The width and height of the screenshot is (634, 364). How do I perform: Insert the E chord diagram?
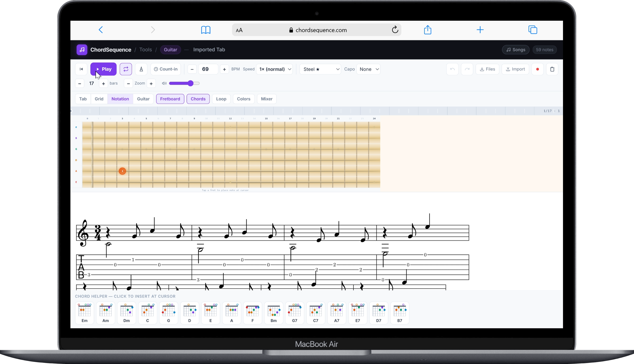(211, 313)
